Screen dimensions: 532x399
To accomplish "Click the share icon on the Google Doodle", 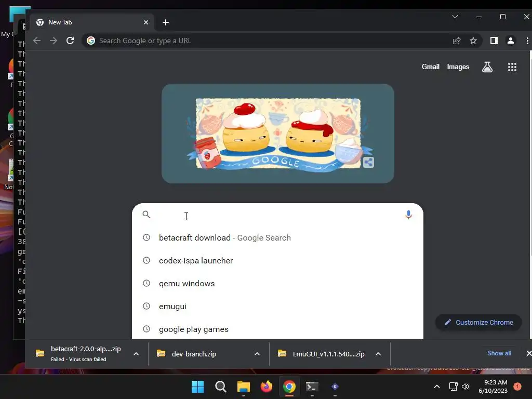I will click(x=368, y=162).
